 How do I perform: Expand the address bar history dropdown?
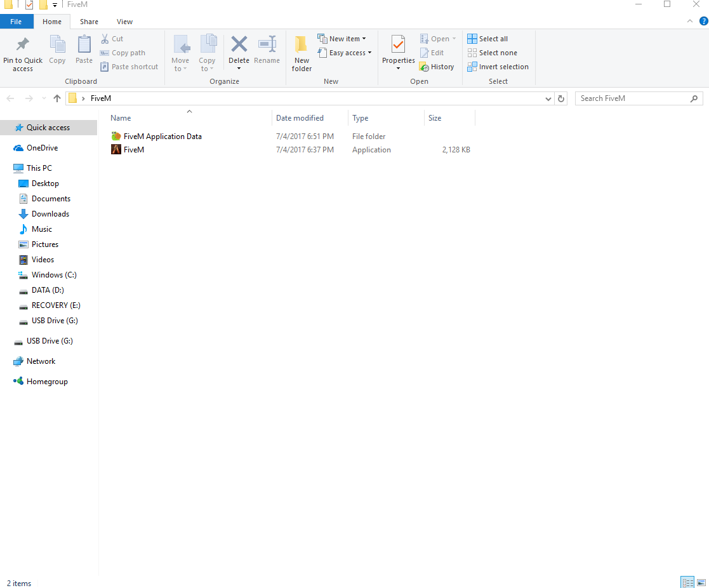click(548, 98)
